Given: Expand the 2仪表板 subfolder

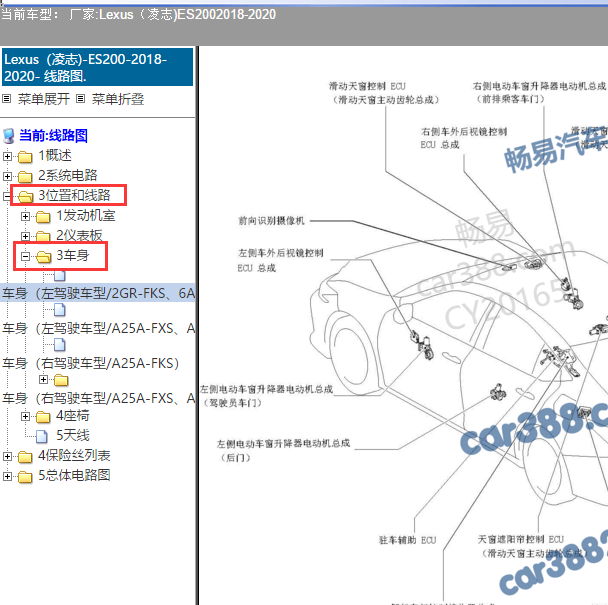Looking at the screenshot, I should point(25,236).
